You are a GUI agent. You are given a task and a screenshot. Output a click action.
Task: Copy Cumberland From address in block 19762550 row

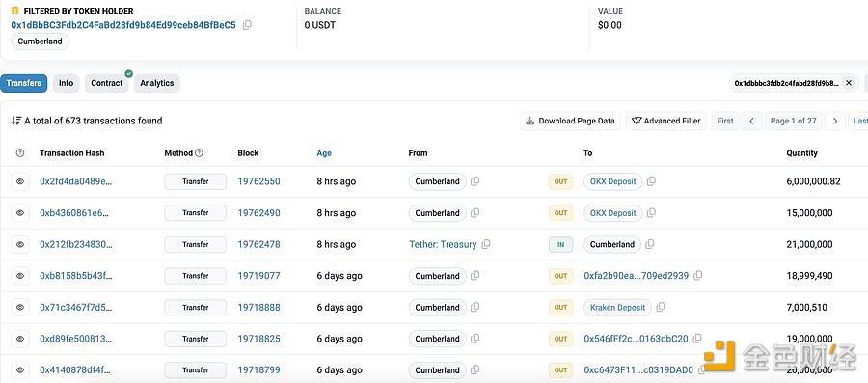[x=475, y=181]
